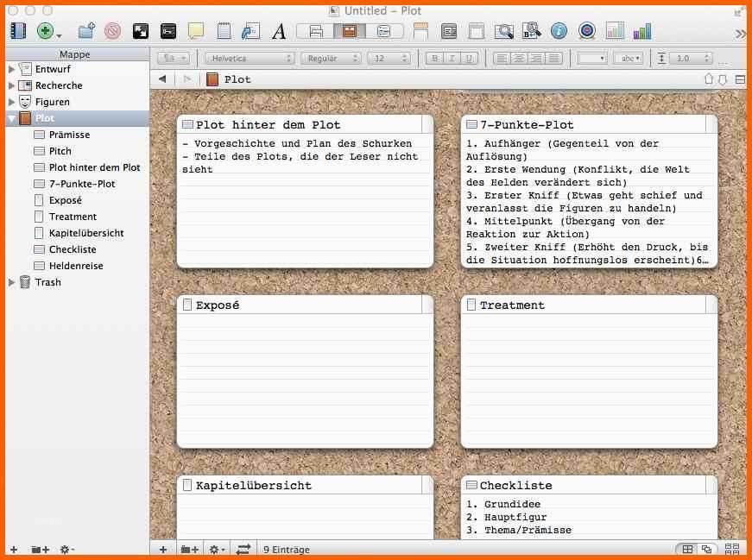Viewport: 752px width, 560px height.
Task: Toggle Italic formatting
Action: pyautogui.click(x=452, y=59)
